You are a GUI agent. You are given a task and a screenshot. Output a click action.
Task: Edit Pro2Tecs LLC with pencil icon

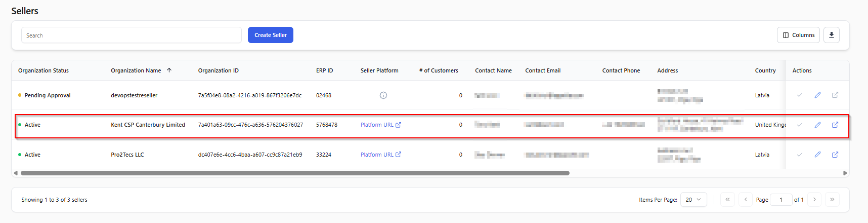click(x=817, y=155)
